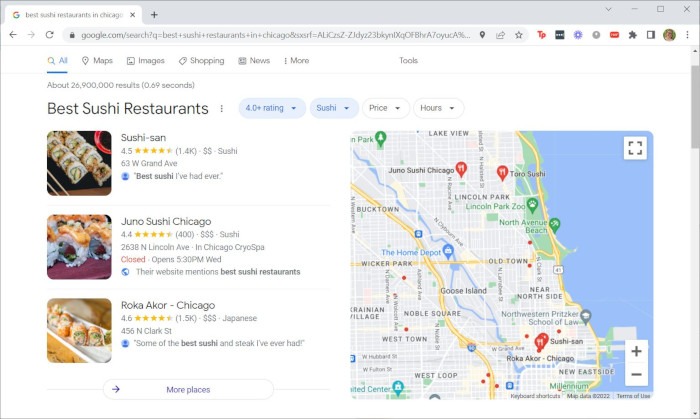Open the red Tp extension icon
Viewport: 700px width, 419px height.
pos(541,35)
